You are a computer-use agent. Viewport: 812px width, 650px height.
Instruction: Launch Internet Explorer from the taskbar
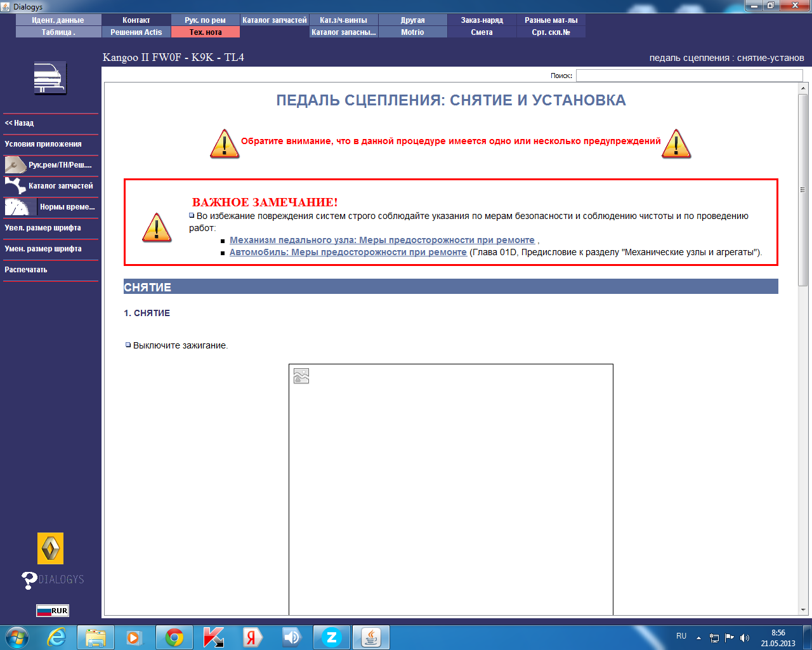point(57,637)
